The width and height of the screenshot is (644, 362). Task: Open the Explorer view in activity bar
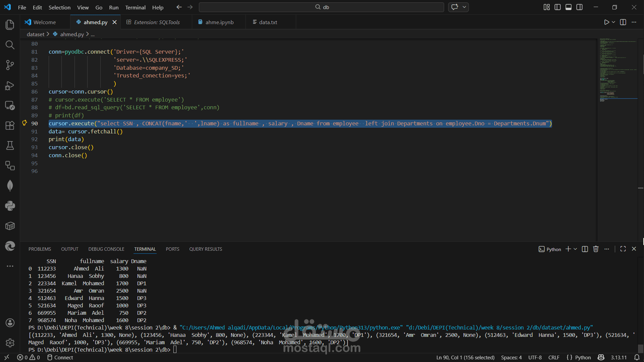(10, 24)
